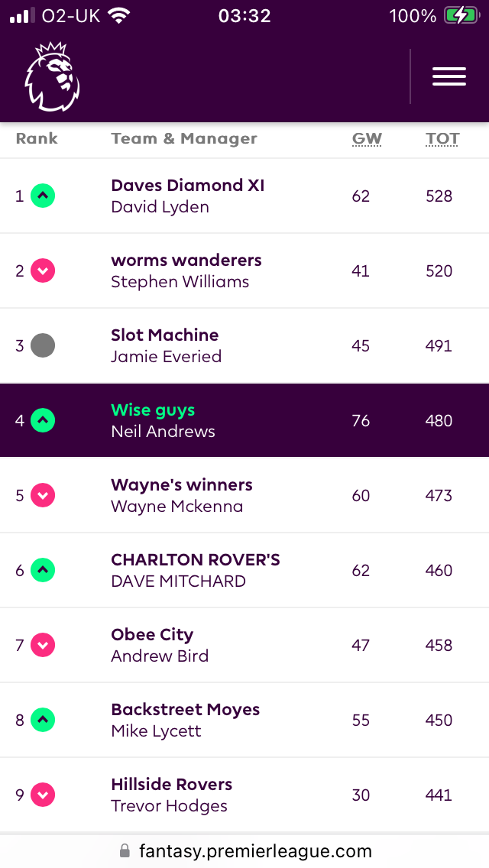Click green up arrow beside Backstreet Moyes
The height and width of the screenshot is (868, 489).
click(x=43, y=721)
